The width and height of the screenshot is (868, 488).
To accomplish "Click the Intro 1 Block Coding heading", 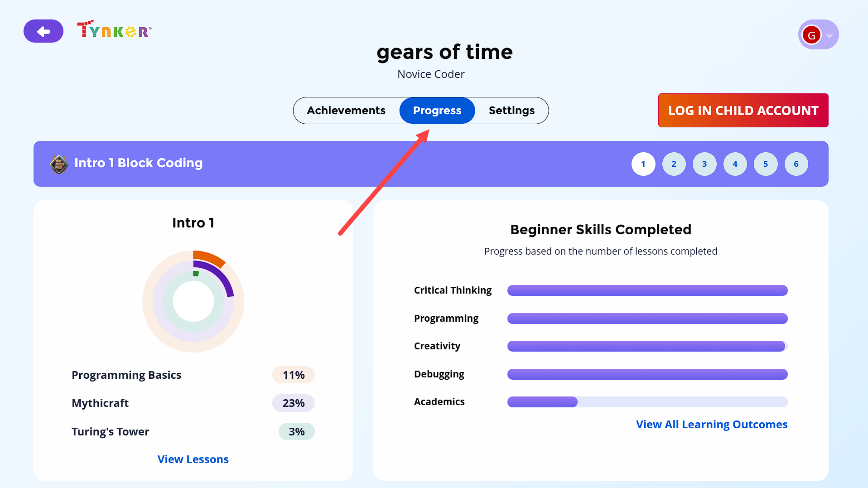I will tap(139, 163).
